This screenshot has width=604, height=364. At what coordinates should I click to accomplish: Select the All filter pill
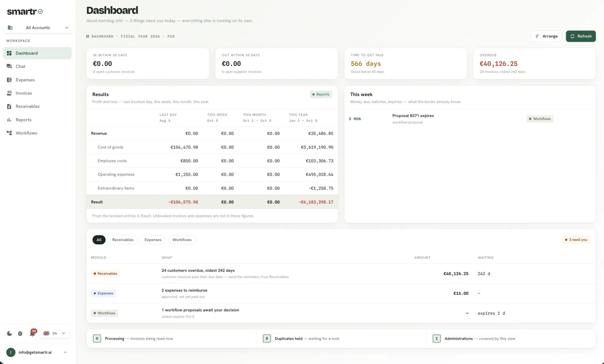99,240
